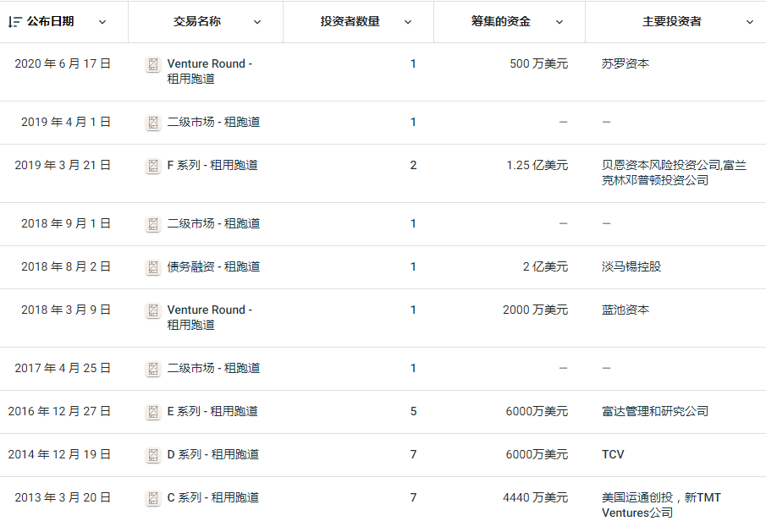Click the icon beside 债务融资 - 租用跑道

[x=153, y=267]
